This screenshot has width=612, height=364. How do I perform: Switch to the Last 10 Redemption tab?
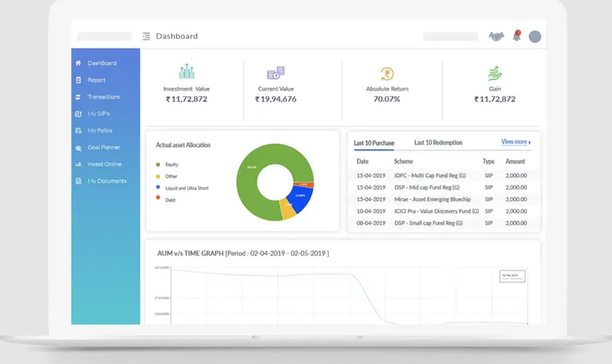(437, 142)
